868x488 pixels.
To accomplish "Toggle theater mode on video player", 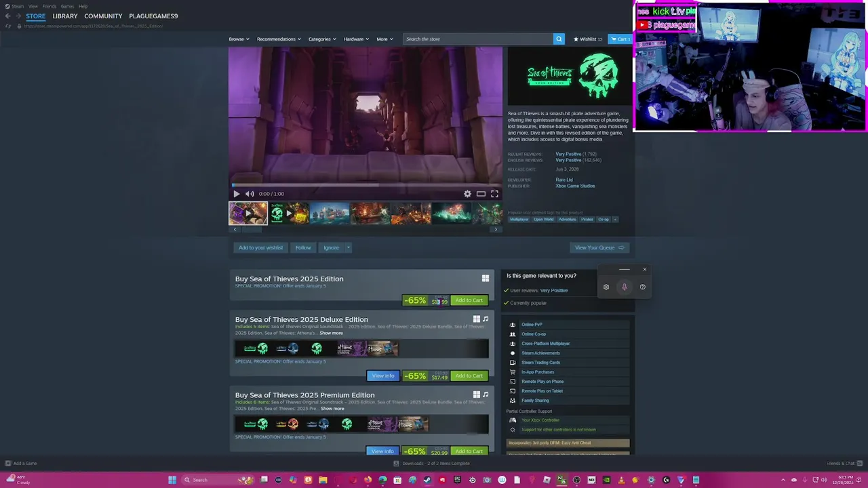I will coord(481,194).
